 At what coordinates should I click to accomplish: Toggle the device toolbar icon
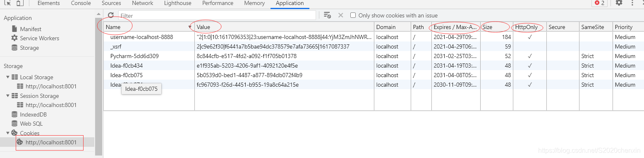point(20,3)
